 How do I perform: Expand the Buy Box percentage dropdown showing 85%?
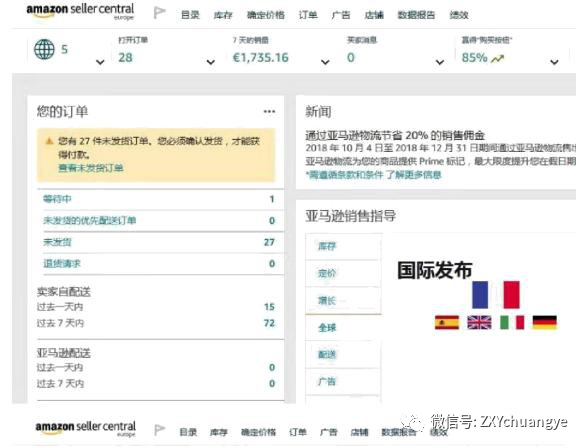pyautogui.click(x=554, y=62)
